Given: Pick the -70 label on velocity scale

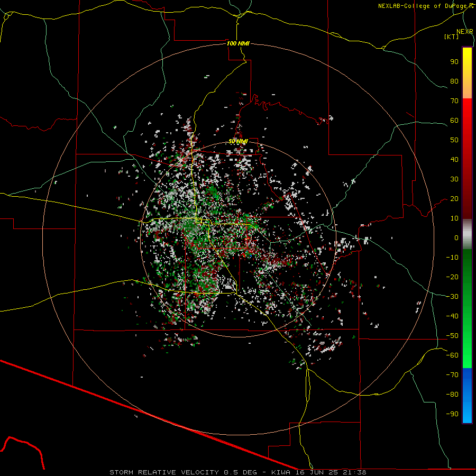Looking at the screenshot, I should click(452, 375).
